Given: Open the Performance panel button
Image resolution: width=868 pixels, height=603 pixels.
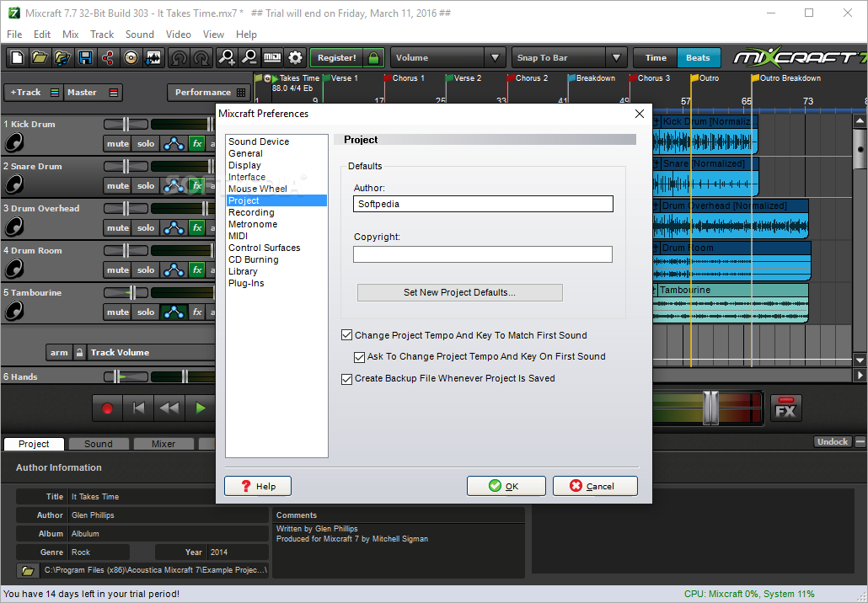Looking at the screenshot, I should [x=208, y=93].
